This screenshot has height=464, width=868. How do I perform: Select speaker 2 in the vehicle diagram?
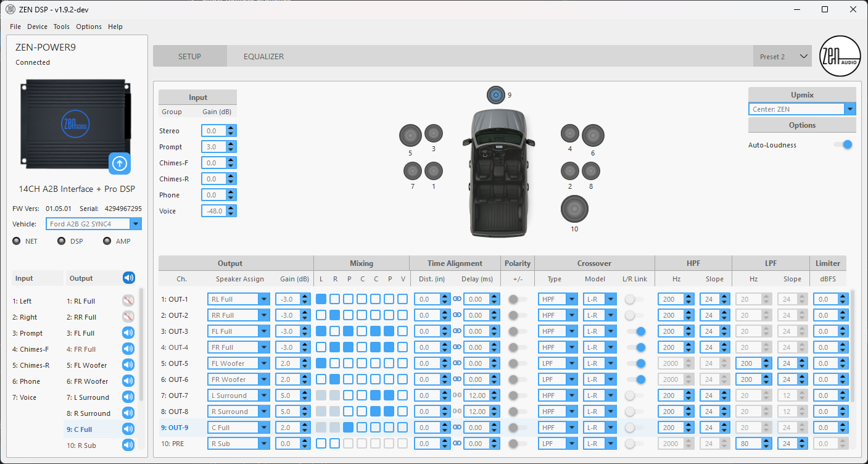click(x=570, y=171)
